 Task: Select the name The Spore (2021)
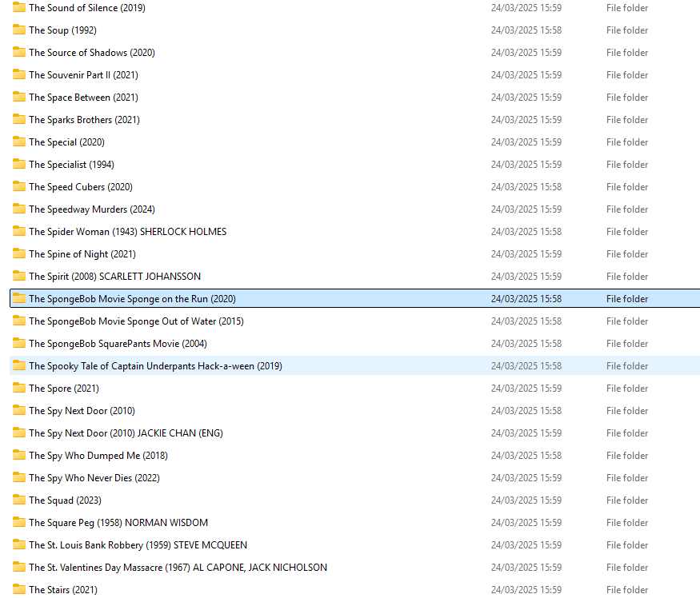64,389
